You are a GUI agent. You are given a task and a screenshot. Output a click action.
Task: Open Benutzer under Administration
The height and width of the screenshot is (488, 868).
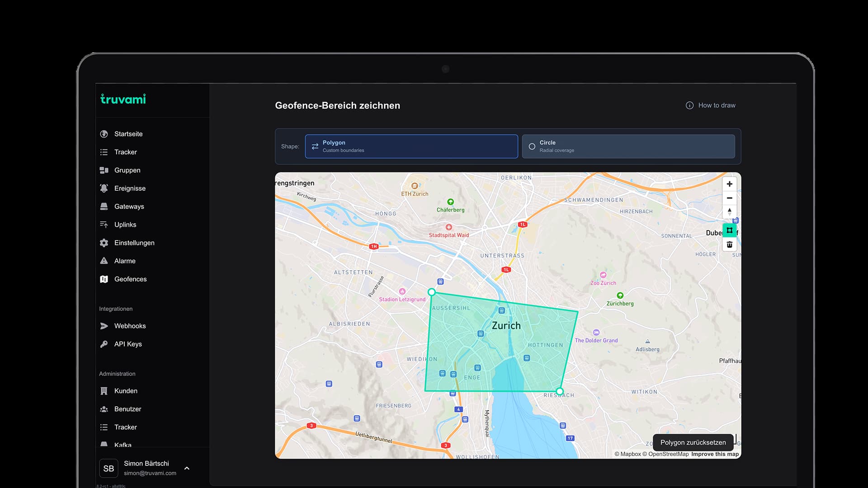[x=127, y=409]
